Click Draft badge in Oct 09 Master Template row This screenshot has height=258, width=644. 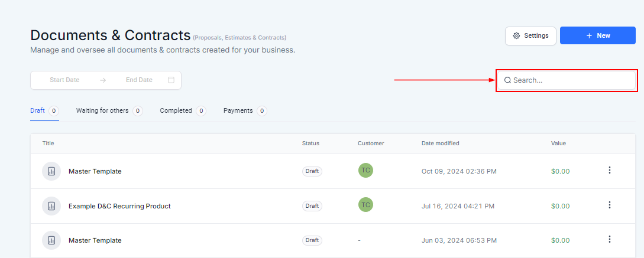[312, 171]
